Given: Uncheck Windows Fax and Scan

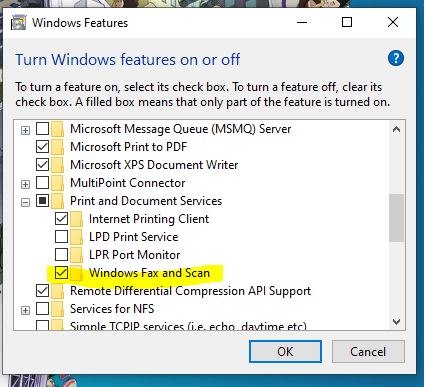Looking at the screenshot, I should [61, 272].
